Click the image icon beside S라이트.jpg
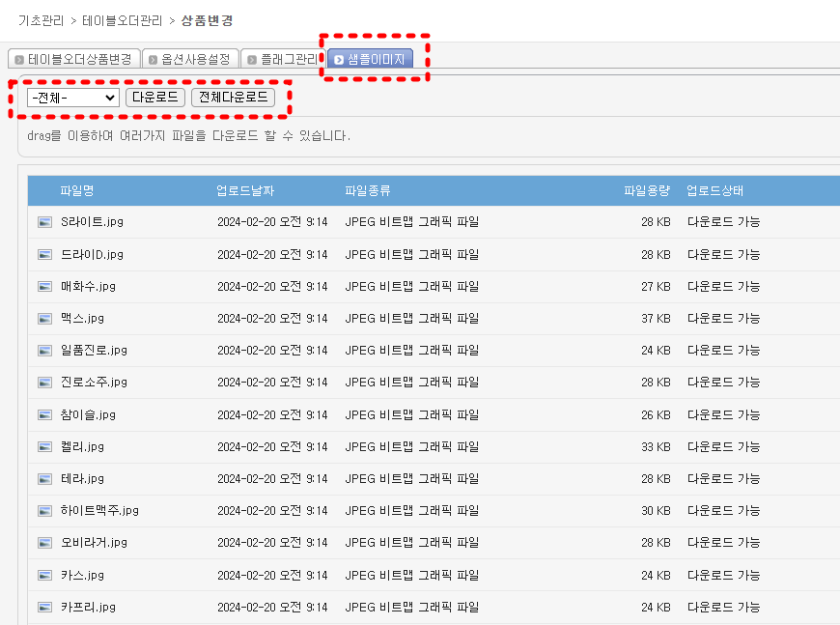The image size is (840, 625). (x=44, y=222)
